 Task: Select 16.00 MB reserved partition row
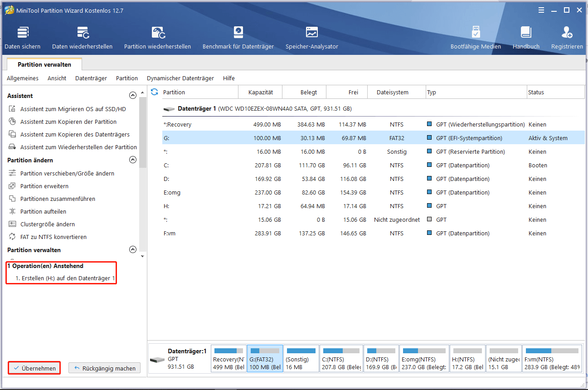pos(373,152)
